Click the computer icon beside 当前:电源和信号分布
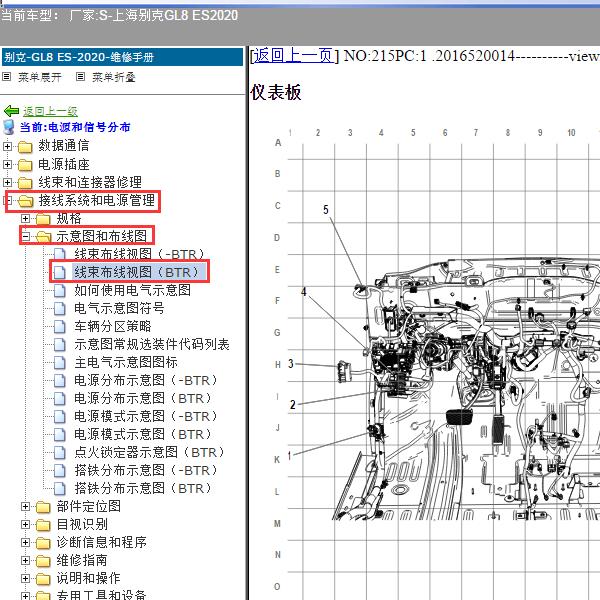The image size is (600, 600). click(9, 127)
